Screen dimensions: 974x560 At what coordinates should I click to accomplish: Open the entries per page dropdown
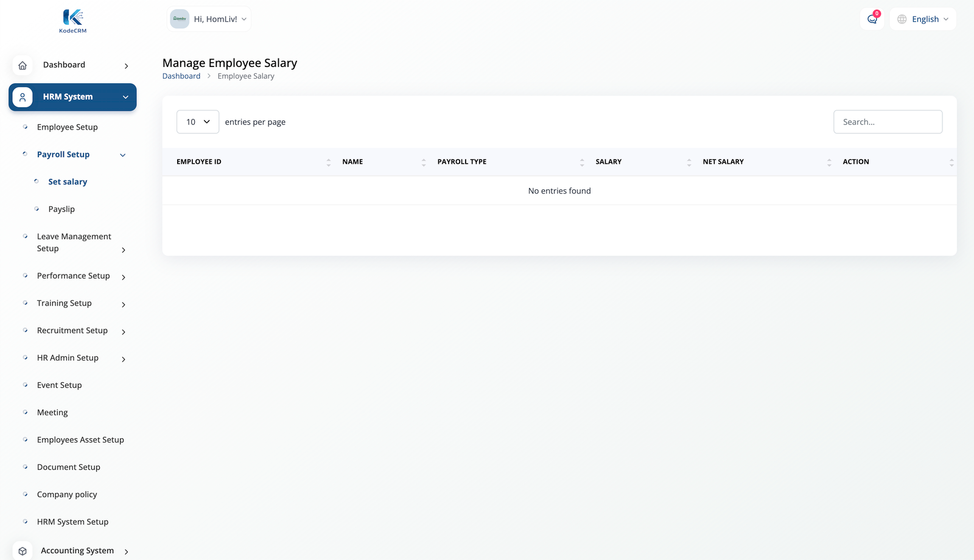click(x=198, y=122)
